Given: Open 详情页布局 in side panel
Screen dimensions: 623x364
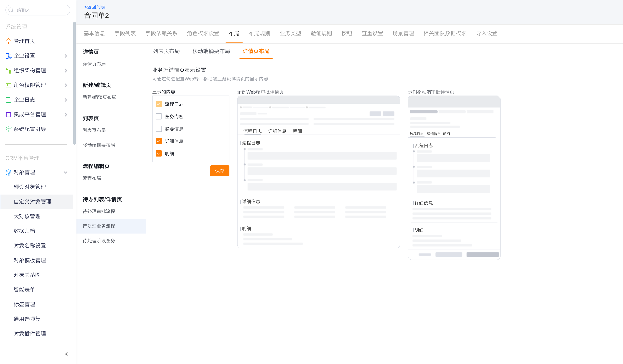Looking at the screenshot, I should (x=94, y=64).
